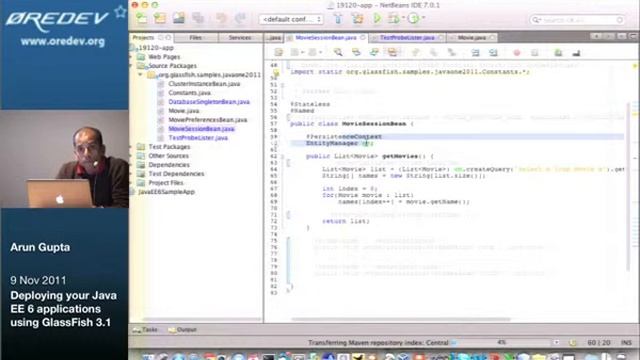The height and width of the screenshot is (360, 640).
Task: Click Stop Macro Recording icon
Action: 535,52
